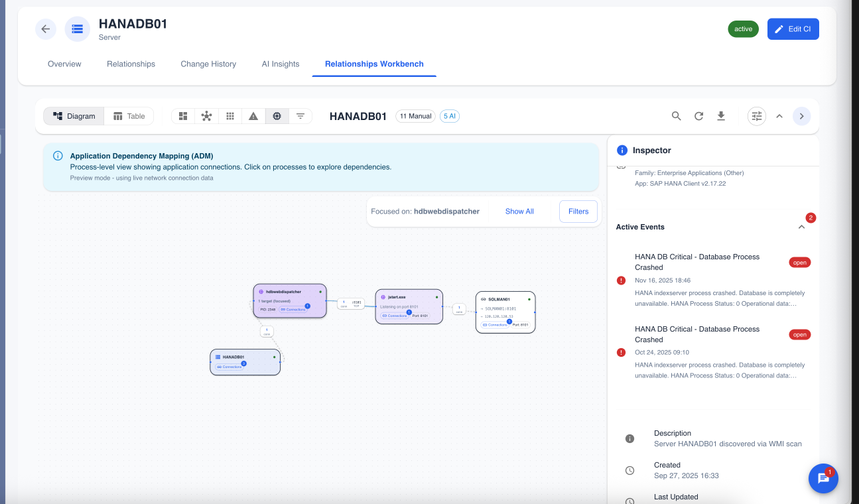The width and height of the screenshot is (859, 504).
Task: Switch to Table view mode
Action: pyautogui.click(x=129, y=115)
